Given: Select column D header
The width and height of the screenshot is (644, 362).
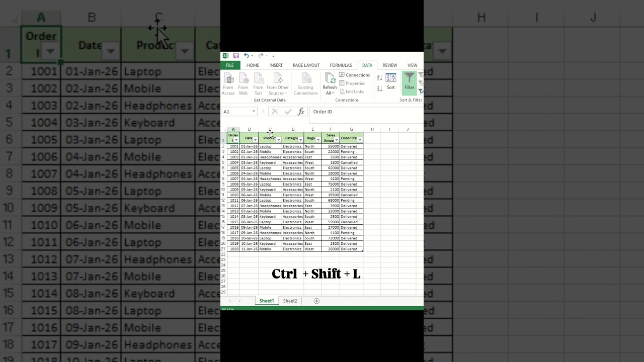Looking at the screenshot, I should [x=293, y=129].
